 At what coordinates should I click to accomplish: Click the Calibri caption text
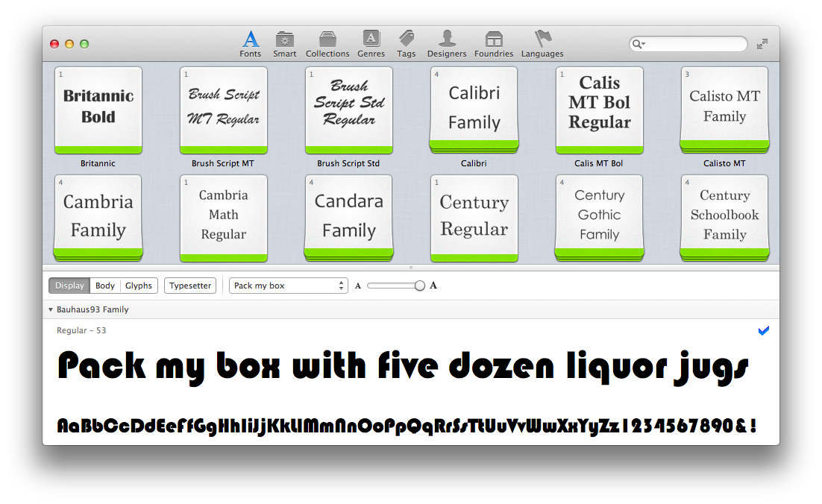pos(474,163)
